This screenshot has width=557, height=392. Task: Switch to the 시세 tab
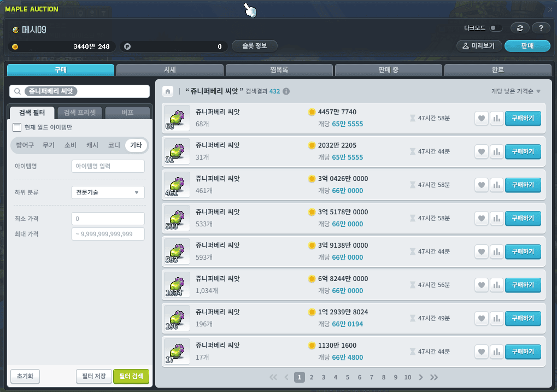[x=170, y=70]
